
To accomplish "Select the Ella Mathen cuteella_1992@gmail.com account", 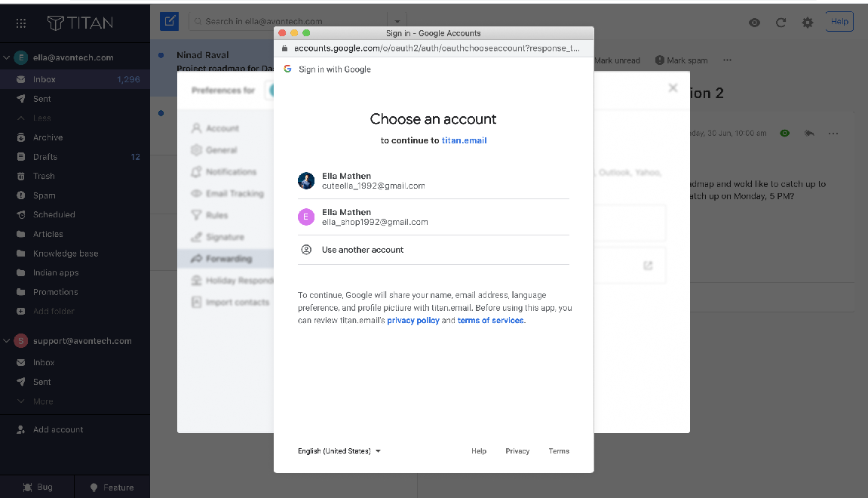I will 434,180.
